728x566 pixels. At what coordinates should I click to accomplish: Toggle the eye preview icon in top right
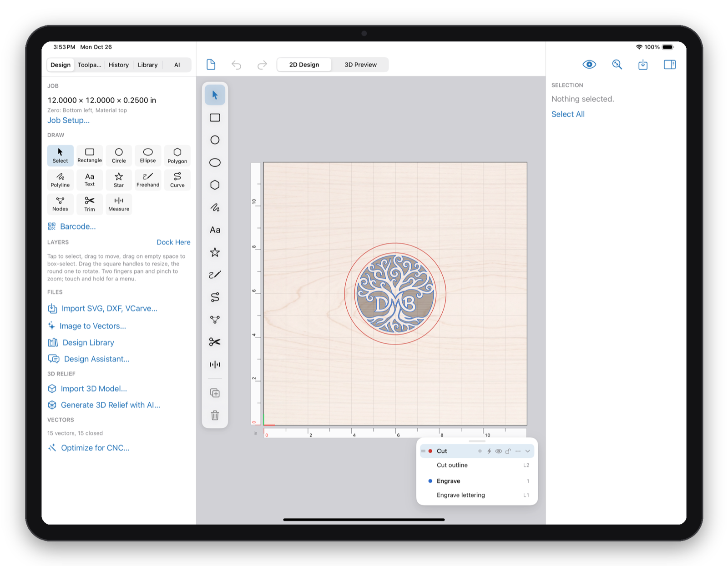click(589, 65)
